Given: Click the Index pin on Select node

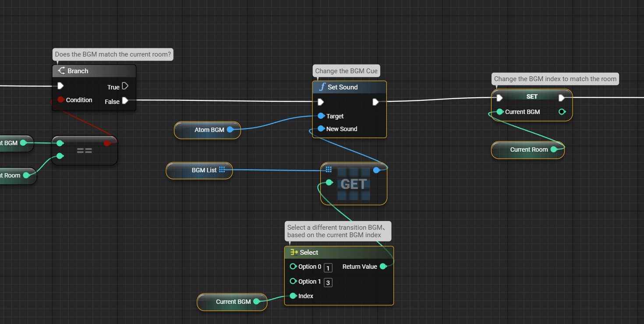Looking at the screenshot, I should (293, 296).
